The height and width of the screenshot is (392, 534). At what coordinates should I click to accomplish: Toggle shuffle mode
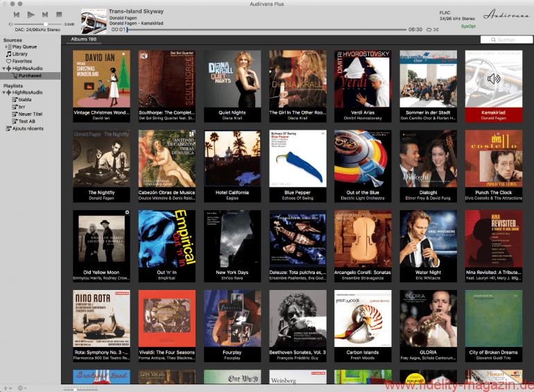click(x=437, y=30)
